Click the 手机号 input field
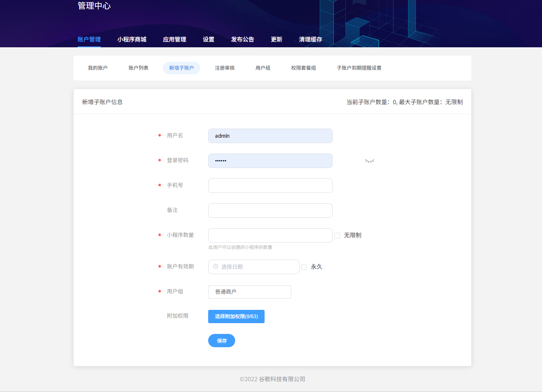 coord(270,185)
